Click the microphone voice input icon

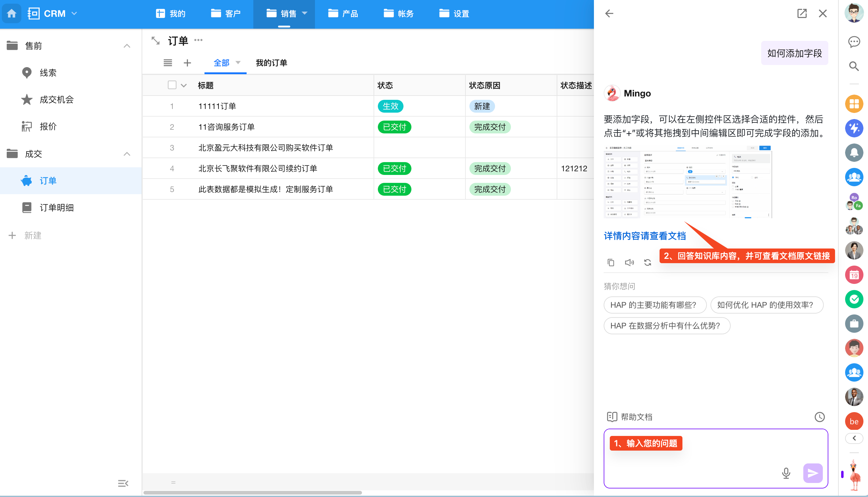786,473
